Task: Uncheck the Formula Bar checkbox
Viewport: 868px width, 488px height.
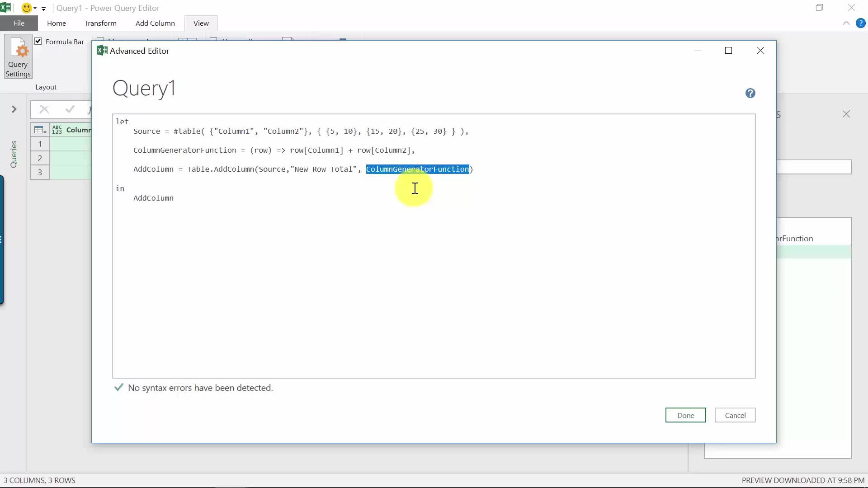Action: [38, 42]
